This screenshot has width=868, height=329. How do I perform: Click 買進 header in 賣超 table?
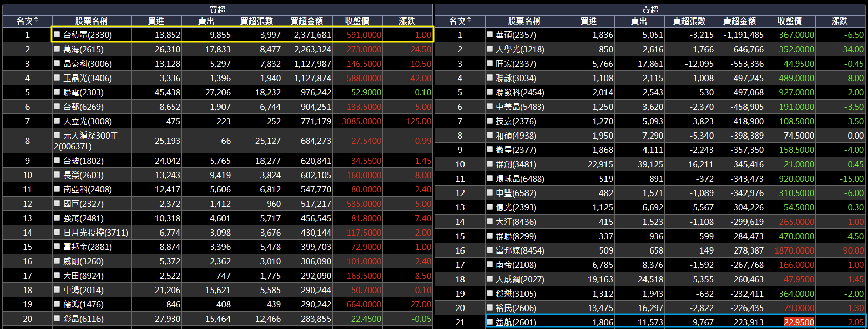click(589, 21)
